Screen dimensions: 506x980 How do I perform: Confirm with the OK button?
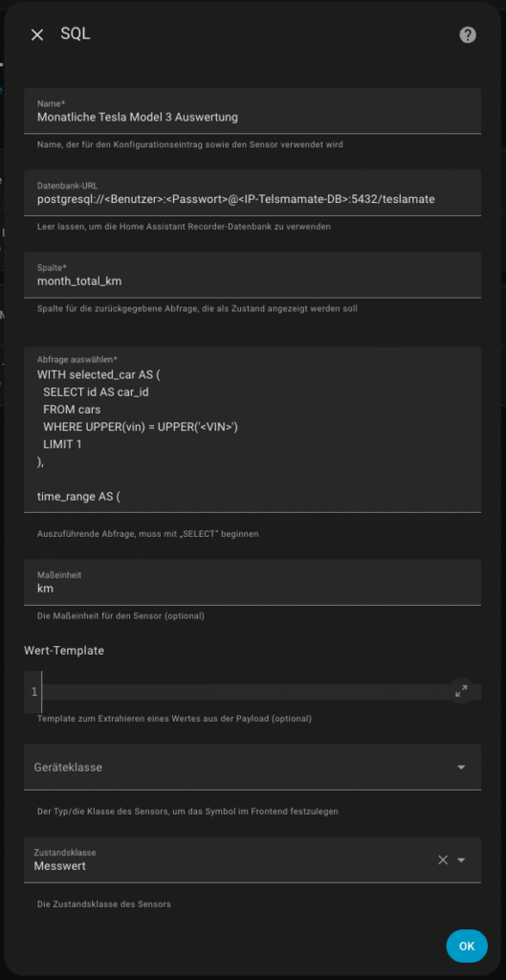tap(467, 947)
